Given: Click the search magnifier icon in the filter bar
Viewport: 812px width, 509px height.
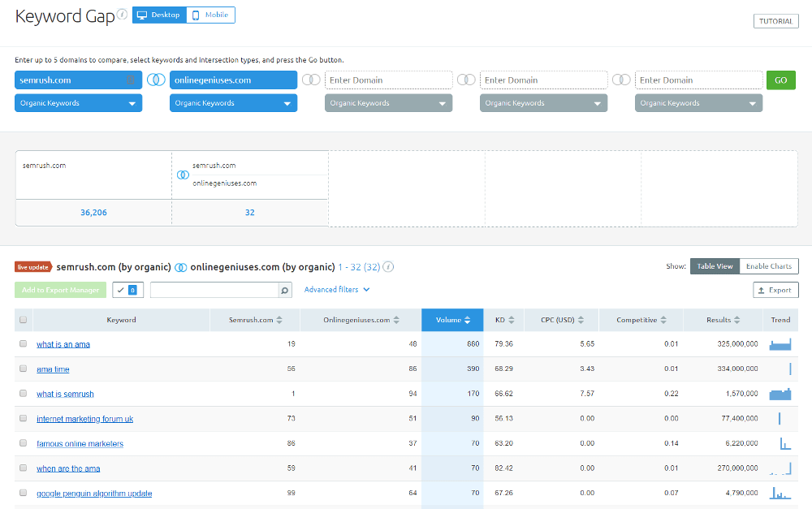Looking at the screenshot, I should tap(284, 290).
